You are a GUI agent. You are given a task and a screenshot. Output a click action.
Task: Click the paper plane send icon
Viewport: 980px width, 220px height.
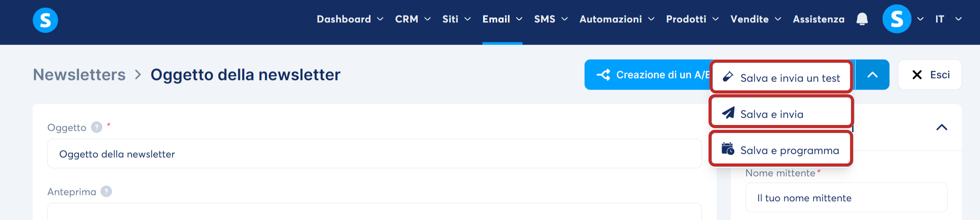click(728, 113)
